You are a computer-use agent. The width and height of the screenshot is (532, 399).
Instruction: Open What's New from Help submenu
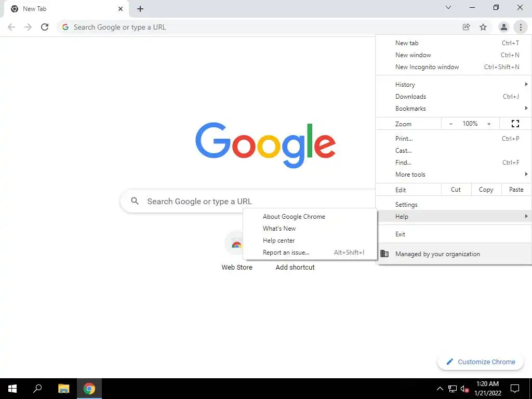(310, 229)
